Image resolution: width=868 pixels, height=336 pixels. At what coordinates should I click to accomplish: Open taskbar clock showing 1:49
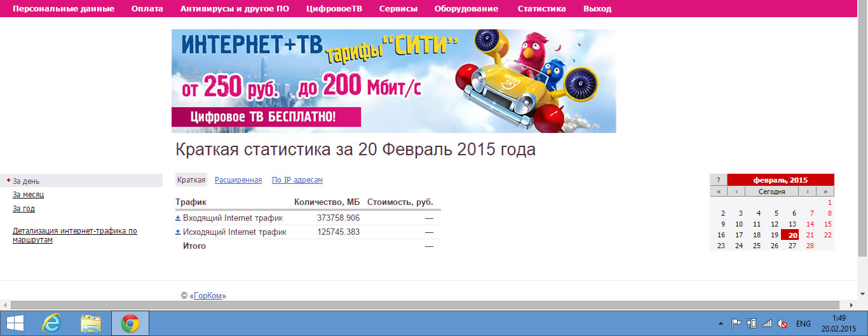click(838, 323)
